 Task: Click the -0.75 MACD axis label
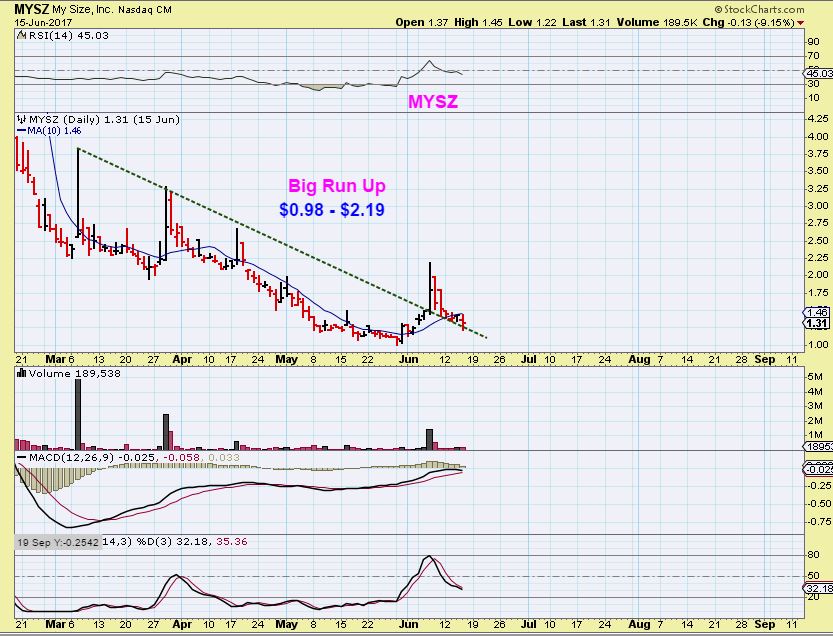click(x=818, y=522)
